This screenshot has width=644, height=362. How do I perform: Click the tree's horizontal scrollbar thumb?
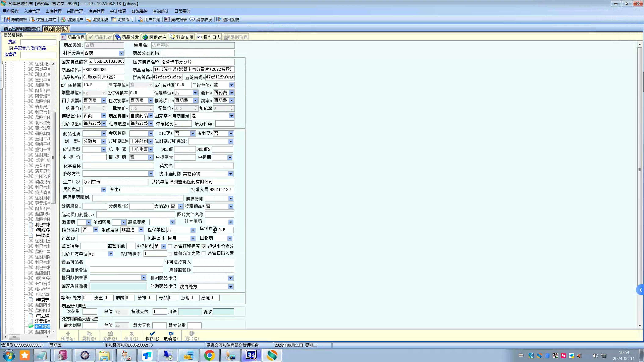click(x=14, y=337)
